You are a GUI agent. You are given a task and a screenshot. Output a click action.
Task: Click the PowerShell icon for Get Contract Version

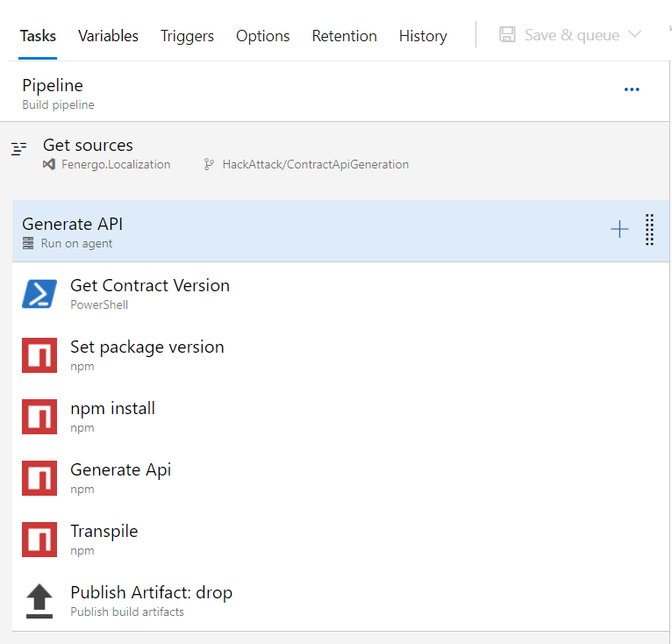click(39, 294)
